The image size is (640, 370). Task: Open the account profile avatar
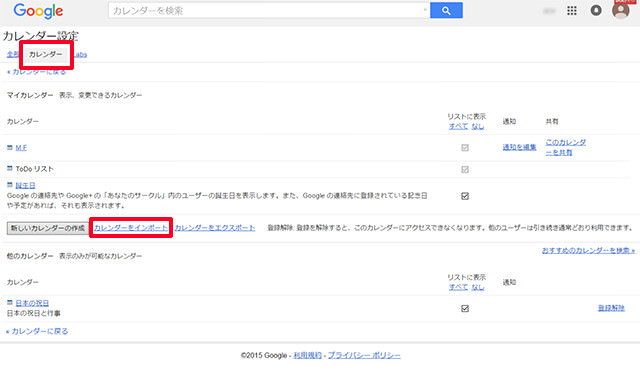click(621, 10)
